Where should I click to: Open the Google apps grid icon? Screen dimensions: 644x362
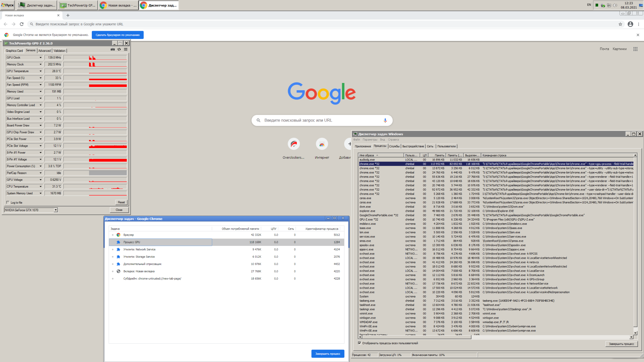pos(635,49)
